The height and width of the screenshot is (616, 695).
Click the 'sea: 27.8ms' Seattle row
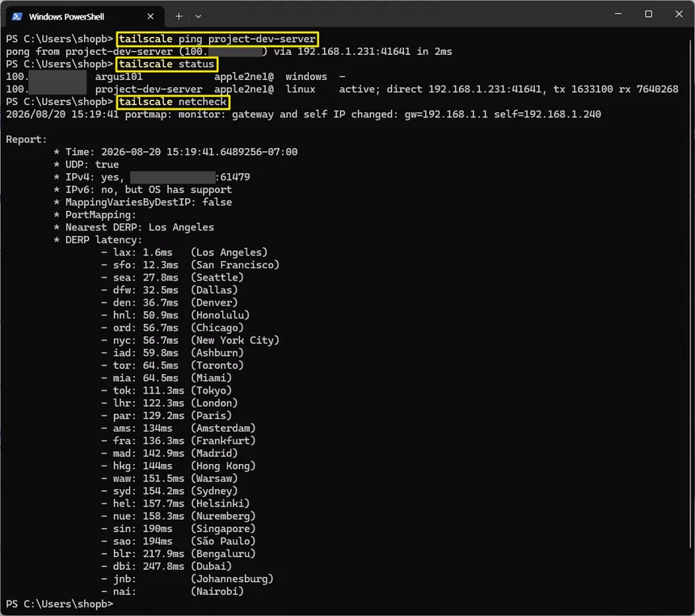[172, 277]
